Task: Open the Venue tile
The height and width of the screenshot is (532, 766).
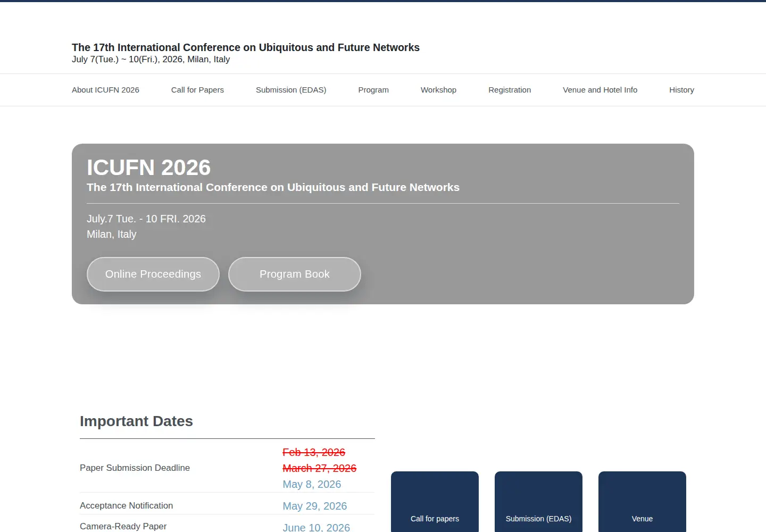Action: coord(642,502)
